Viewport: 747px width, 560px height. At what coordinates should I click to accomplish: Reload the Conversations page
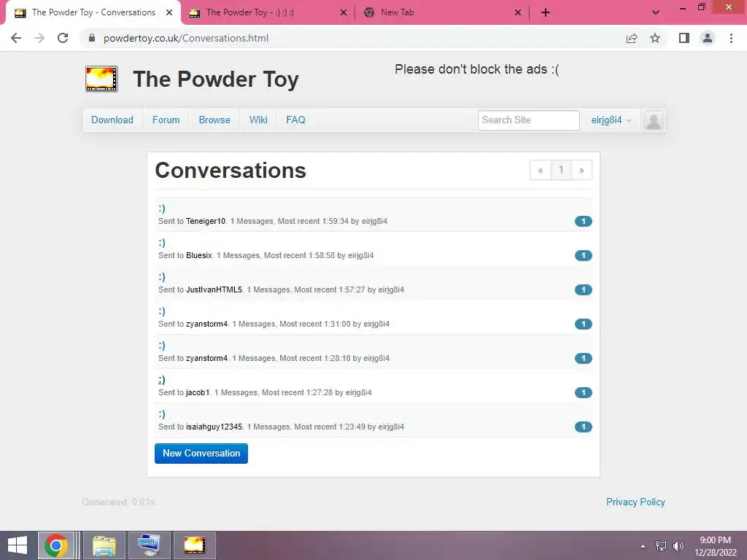63,38
